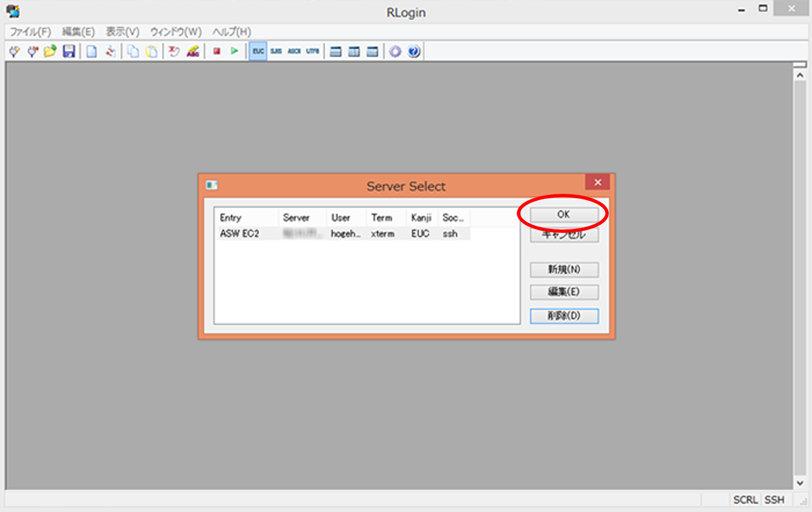Click the RLogin app icon in title bar
The height and width of the screenshot is (512, 812).
(x=13, y=11)
